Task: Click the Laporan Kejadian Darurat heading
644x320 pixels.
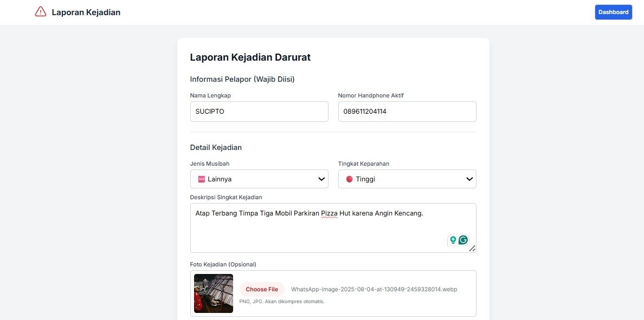Action: pos(250,57)
